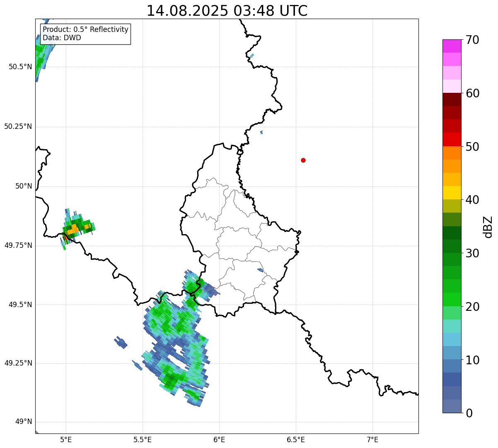Click the 5°E longitude label
The width and height of the screenshot is (498, 448).
coord(66,440)
